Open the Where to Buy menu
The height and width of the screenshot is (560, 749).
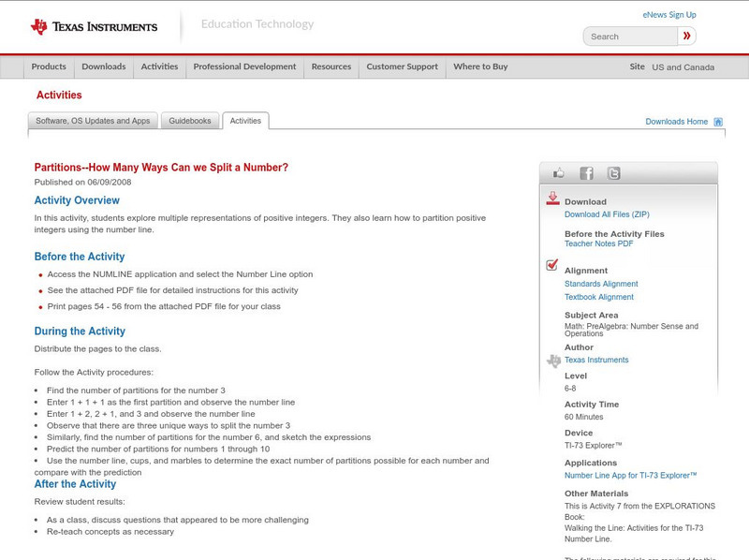click(x=480, y=66)
